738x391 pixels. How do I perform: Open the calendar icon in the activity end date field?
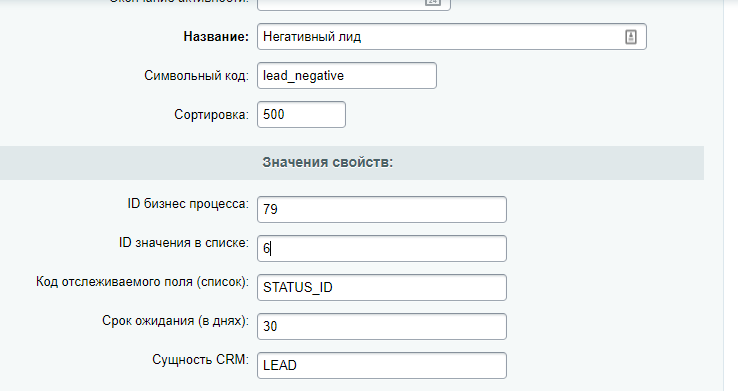433,2
